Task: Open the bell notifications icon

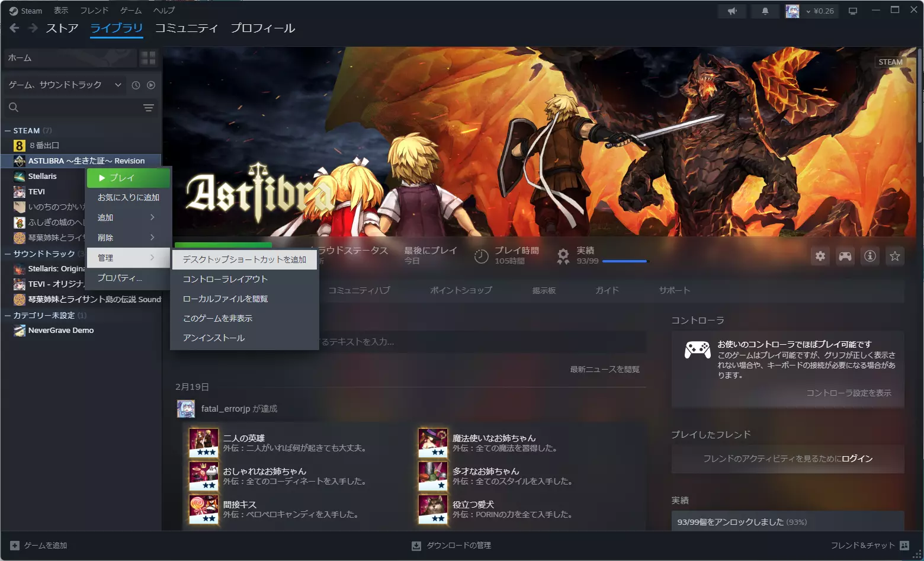Action: click(x=765, y=11)
